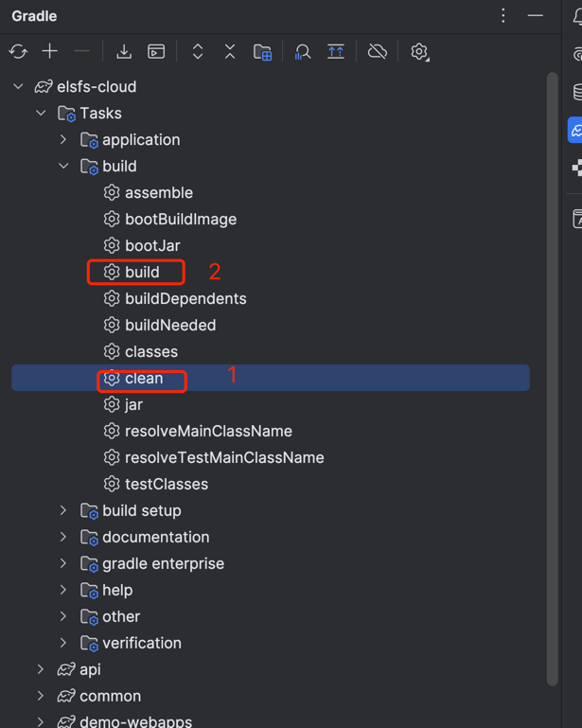Click the plus icon to link Gradle project
The height and width of the screenshot is (728, 582).
point(50,52)
